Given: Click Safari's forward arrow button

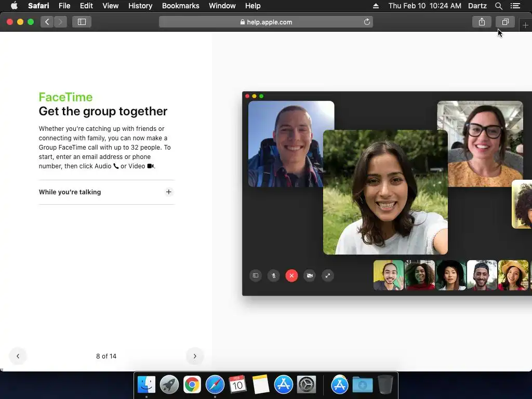Looking at the screenshot, I should click(60, 22).
